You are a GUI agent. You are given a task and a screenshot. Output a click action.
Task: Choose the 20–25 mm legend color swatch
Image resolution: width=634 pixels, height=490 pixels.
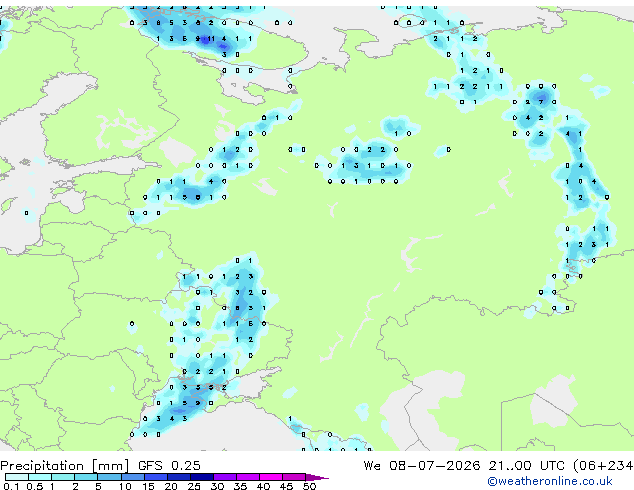point(179,477)
